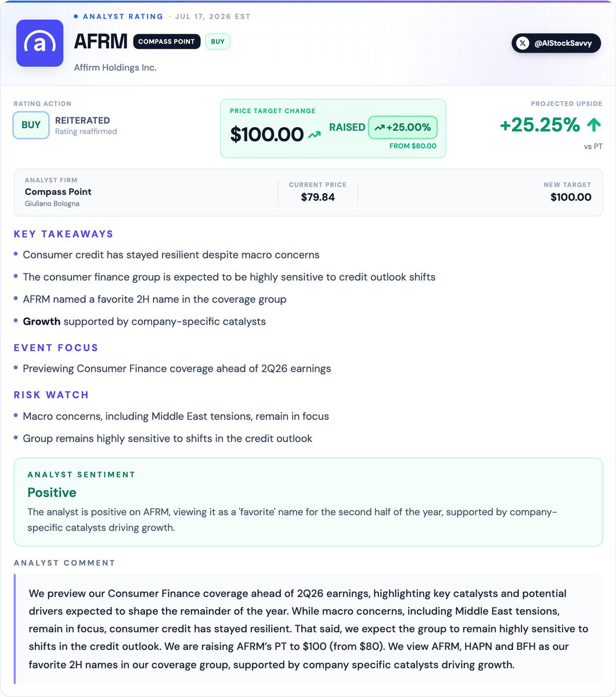Screen dimensions: 616x697
Task: Click the small green BUY tag near AFRM
Action: point(218,42)
